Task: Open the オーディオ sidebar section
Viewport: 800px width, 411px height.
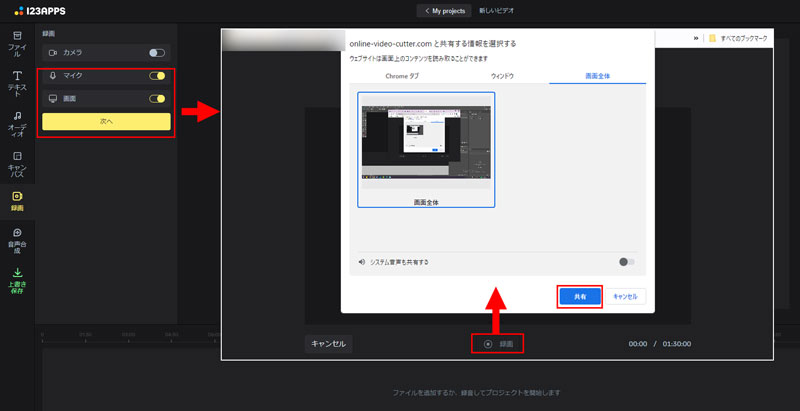Action: pyautogui.click(x=17, y=124)
